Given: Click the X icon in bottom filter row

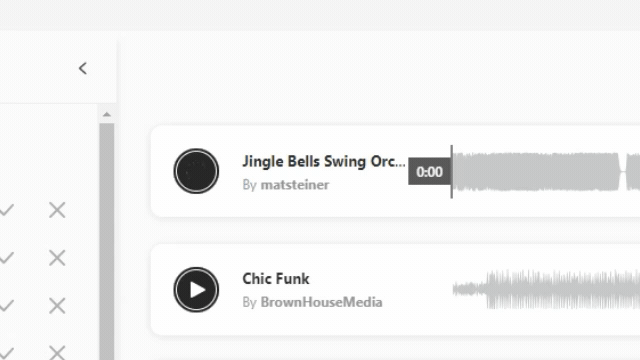Looking at the screenshot, I should pos(57,353).
